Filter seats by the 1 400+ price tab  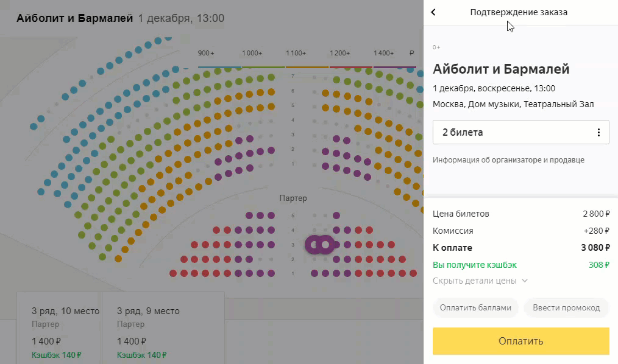(x=383, y=53)
